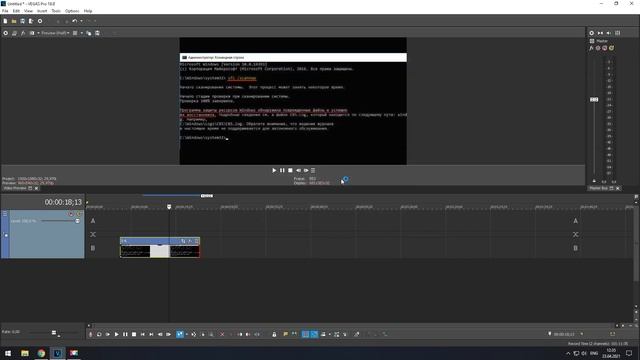Play from start in the timeline transport
This screenshot has width=640, height=360.
click(x=108, y=334)
